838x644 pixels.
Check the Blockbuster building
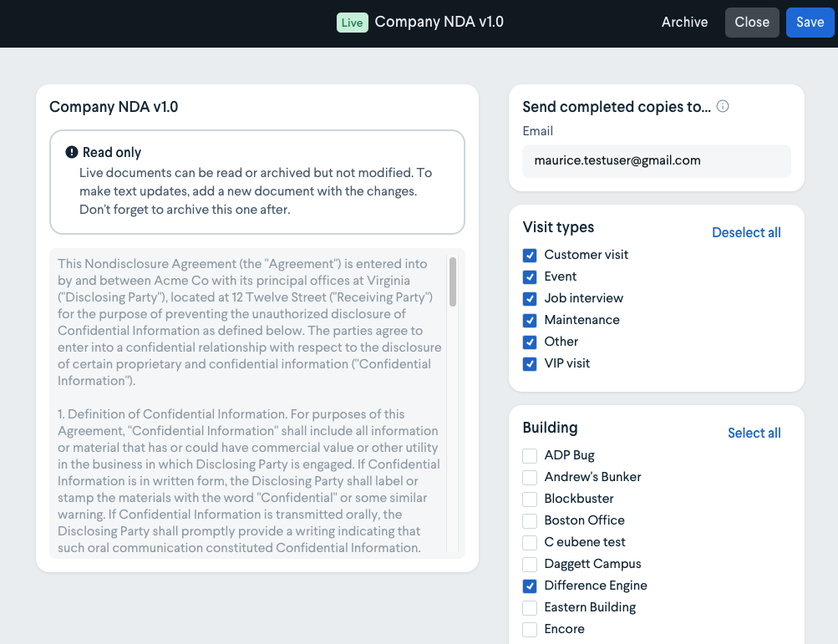(530, 499)
